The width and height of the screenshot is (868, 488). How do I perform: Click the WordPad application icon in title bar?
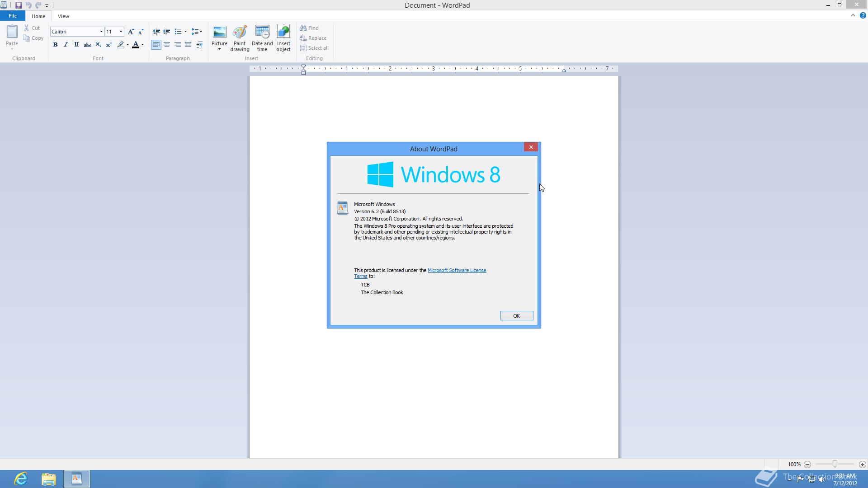tap(4, 5)
